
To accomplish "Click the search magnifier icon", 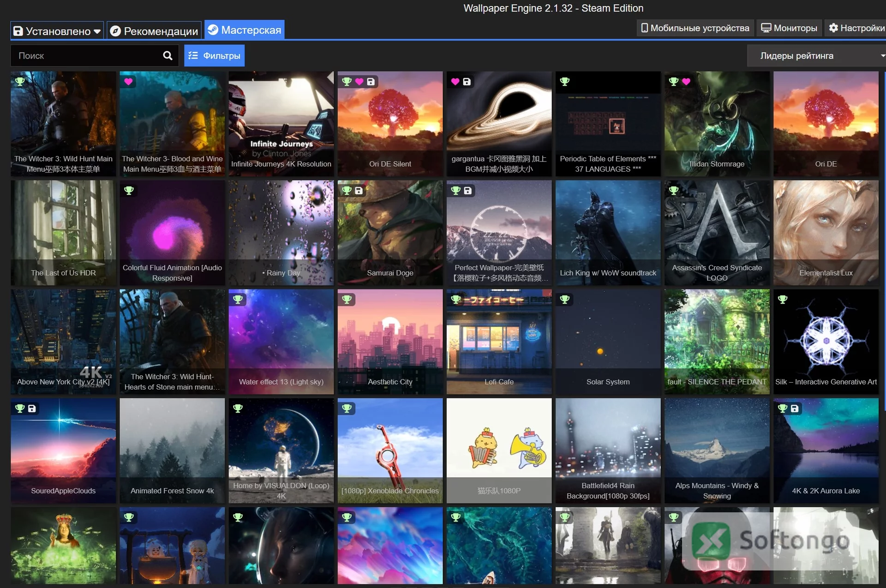I will pos(168,56).
